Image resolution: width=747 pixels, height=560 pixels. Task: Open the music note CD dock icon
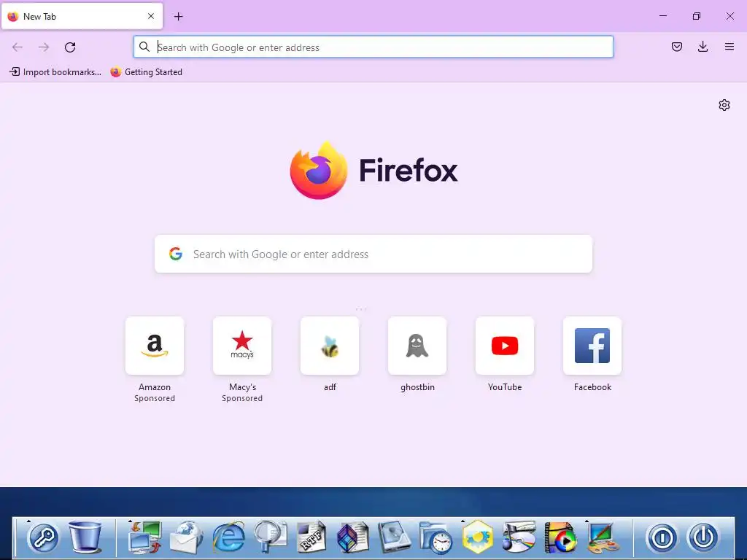pos(519,537)
